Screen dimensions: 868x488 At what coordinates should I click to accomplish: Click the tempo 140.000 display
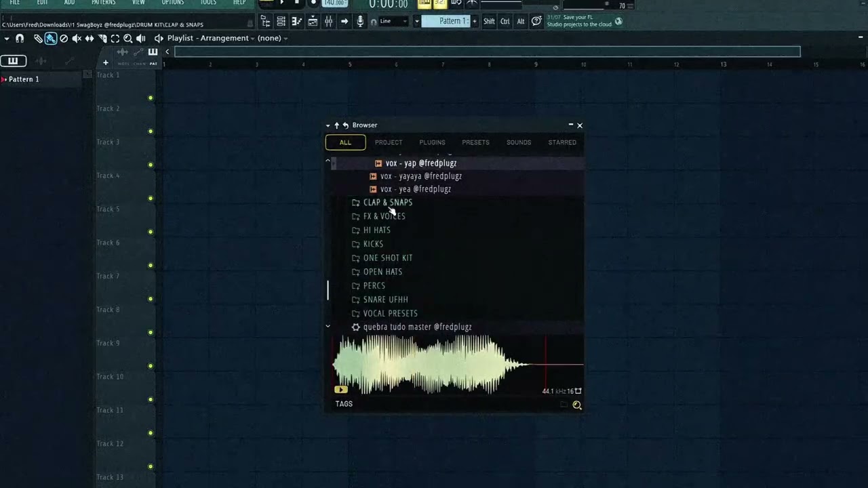pos(334,3)
